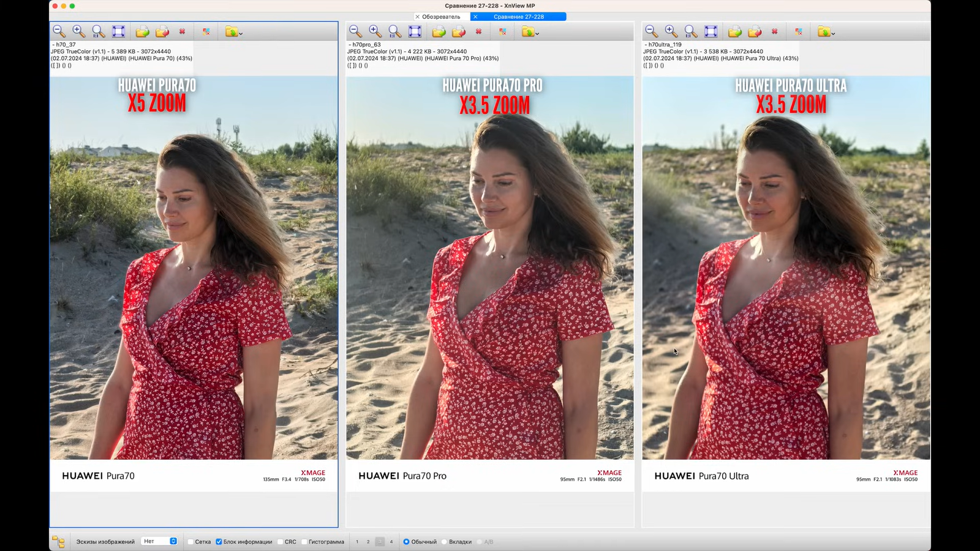This screenshot has height=551, width=980.
Task: Set 1:1 zoom in Pura70 Ultra pane
Action: coord(691,31)
